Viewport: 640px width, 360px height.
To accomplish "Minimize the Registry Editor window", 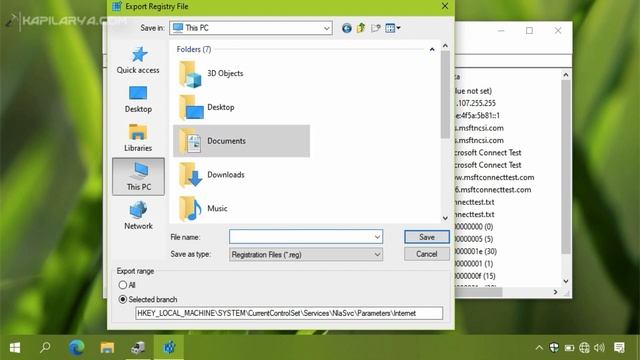I will [501, 31].
